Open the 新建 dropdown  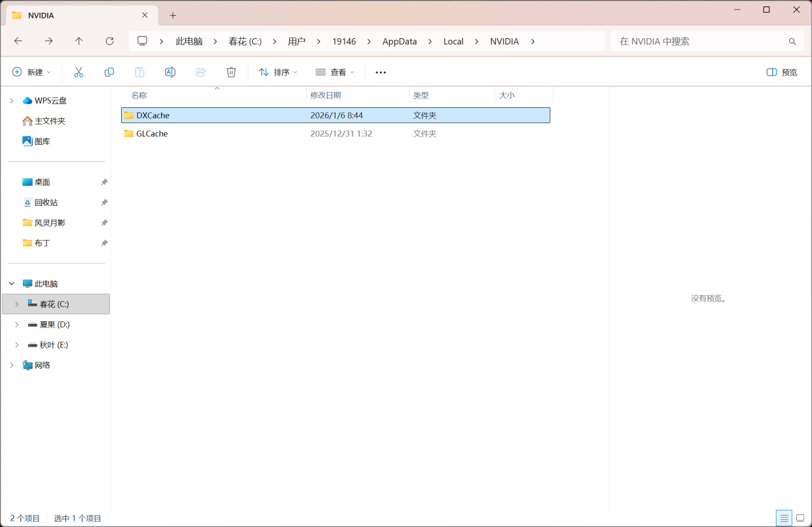click(32, 72)
